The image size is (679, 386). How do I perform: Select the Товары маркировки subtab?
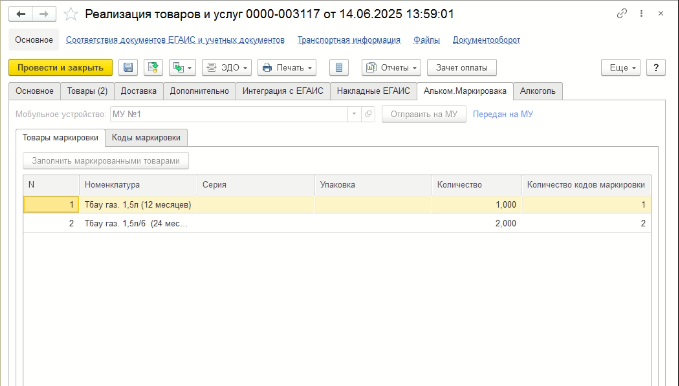pyautogui.click(x=61, y=138)
